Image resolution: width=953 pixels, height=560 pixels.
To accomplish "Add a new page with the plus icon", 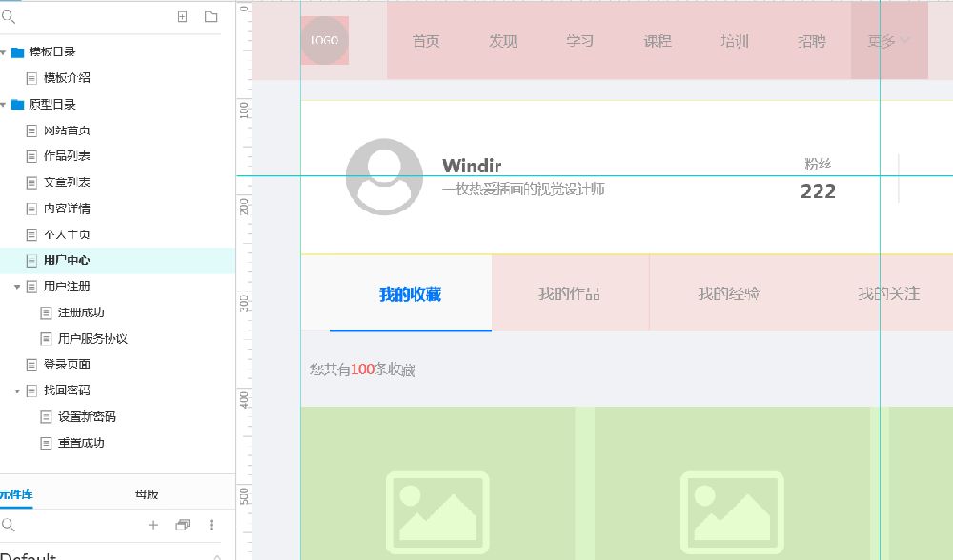I will point(181,17).
